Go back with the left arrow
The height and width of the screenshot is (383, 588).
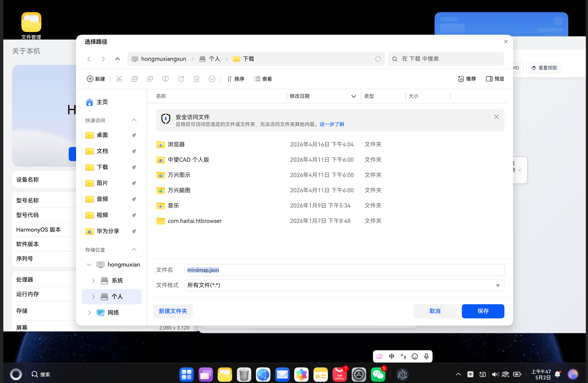click(x=89, y=59)
